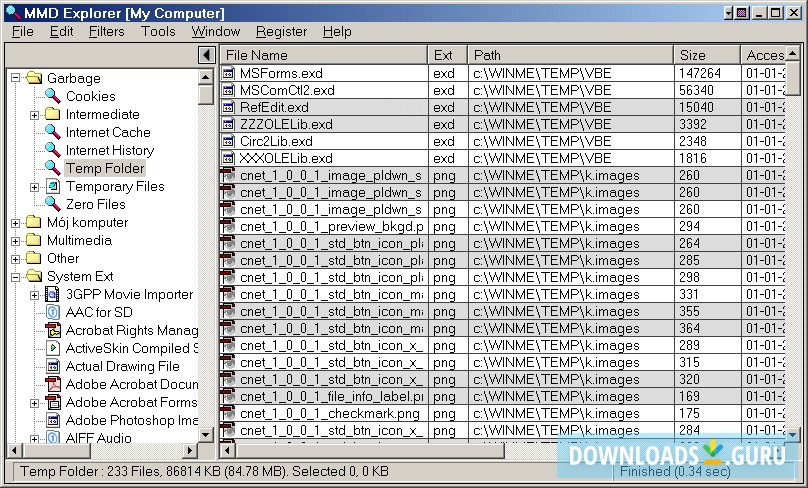Collapse the Garbage tree node
808x488 pixels.
15,78
